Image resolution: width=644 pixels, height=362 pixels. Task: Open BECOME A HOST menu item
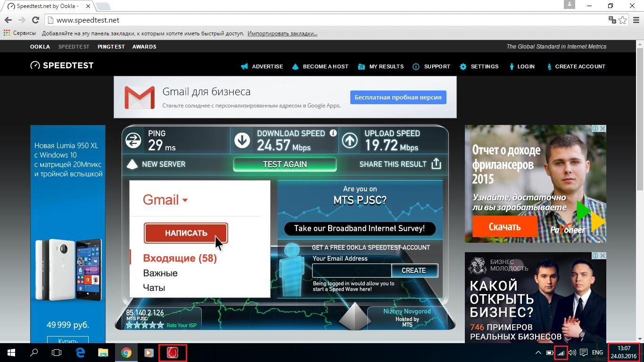[320, 66]
